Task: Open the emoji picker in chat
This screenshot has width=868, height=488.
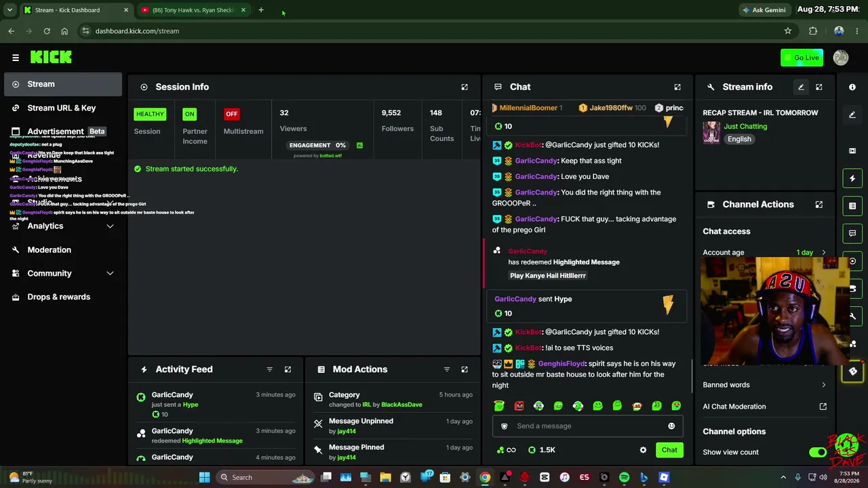Action: (x=671, y=426)
